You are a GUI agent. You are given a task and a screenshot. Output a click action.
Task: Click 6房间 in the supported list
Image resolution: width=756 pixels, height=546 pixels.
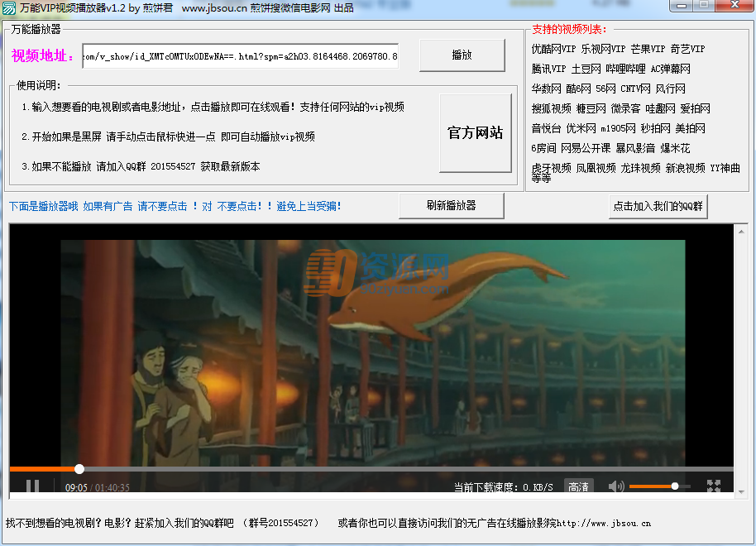[x=544, y=148]
